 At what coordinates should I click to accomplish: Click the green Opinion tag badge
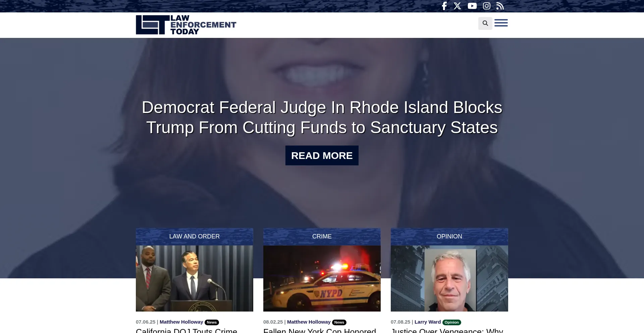click(451, 322)
